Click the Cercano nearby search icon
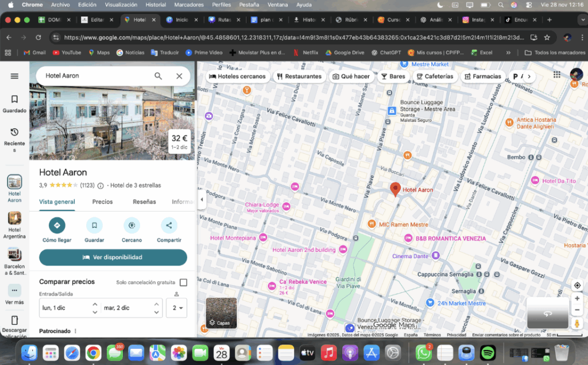588x365 pixels. [x=131, y=225]
